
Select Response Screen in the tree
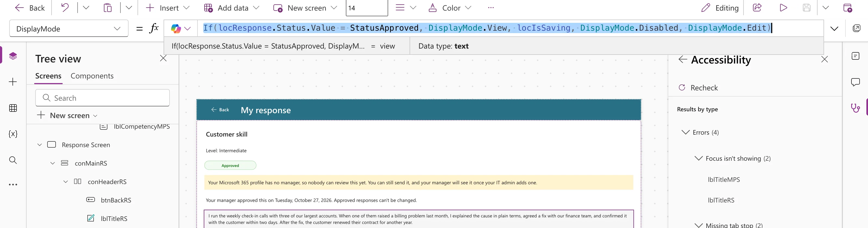click(x=86, y=145)
